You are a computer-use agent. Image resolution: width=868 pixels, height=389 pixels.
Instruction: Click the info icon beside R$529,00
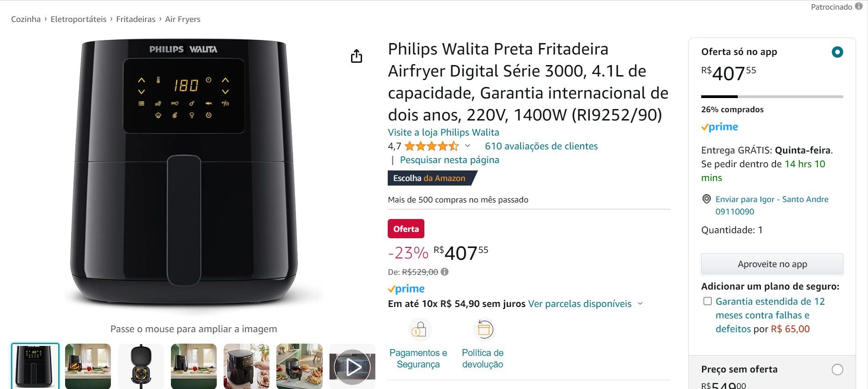click(445, 272)
